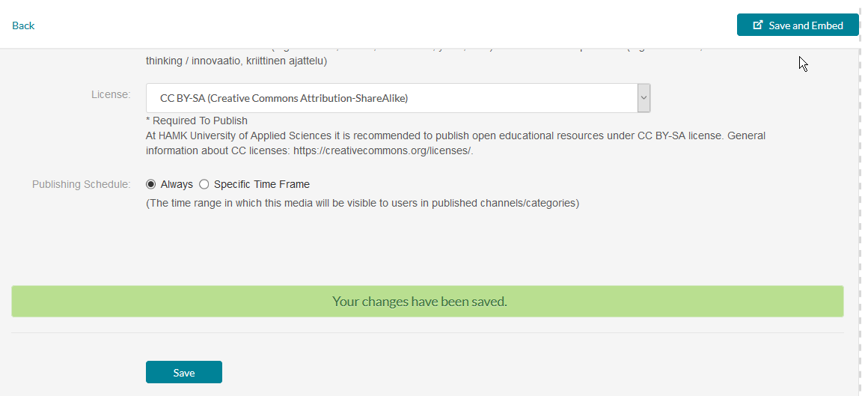This screenshot has height=396, width=868.
Task: Click the "Specific Time Frame" label text
Action: (x=262, y=184)
